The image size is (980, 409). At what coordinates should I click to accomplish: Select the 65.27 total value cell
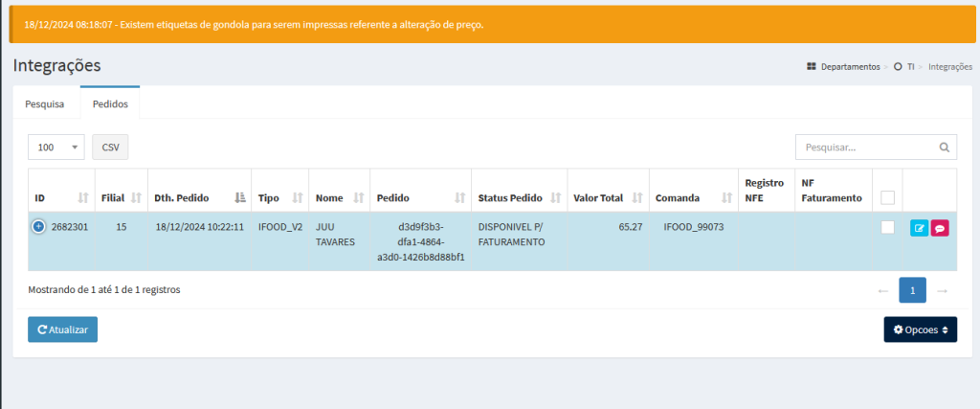click(x=608, y=242)
